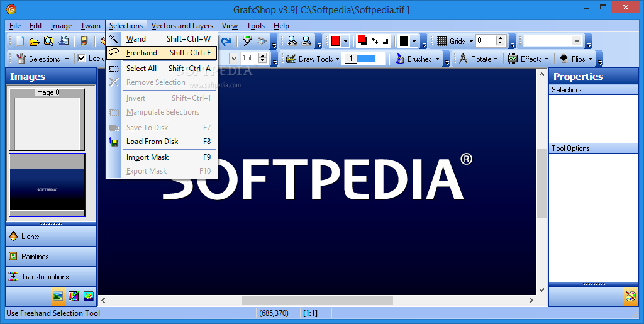644x324 pixels.
Task: Click the Redo arrow toolbar icon
Action: [226, 41]
